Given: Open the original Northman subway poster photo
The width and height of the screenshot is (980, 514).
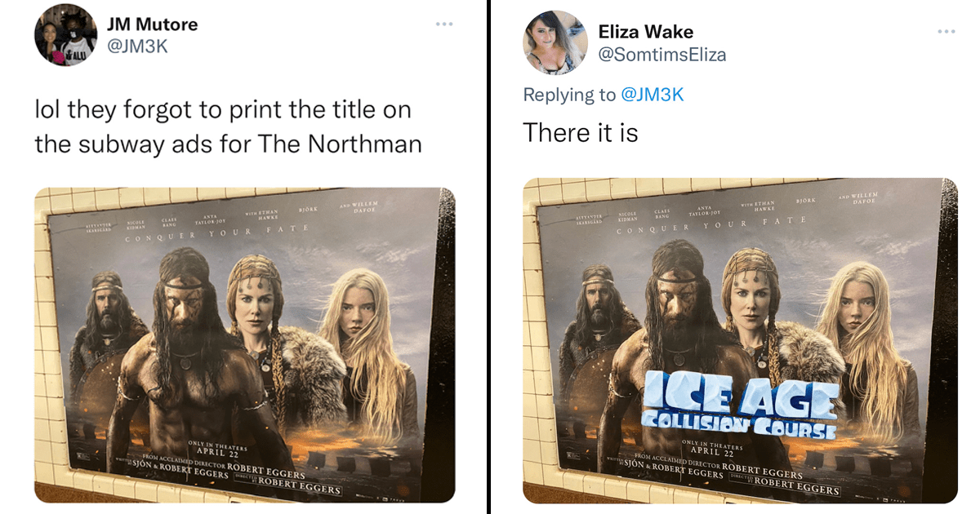Looking at the screenshot, I should pos(245,345).
